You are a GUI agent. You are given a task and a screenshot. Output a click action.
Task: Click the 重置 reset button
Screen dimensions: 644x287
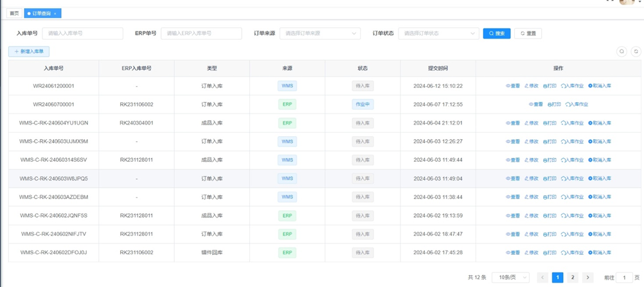pyautogui.click(x=528, y=33)
